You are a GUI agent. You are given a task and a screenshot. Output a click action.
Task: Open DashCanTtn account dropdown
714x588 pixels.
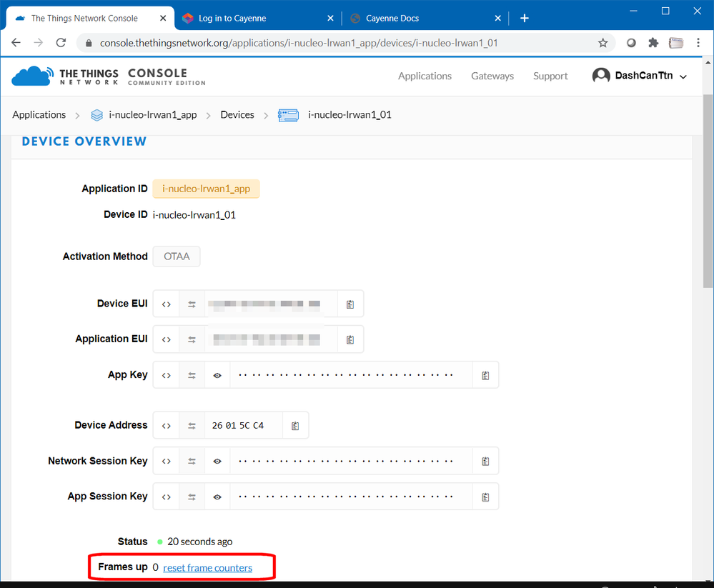click(x=640, y=76)
